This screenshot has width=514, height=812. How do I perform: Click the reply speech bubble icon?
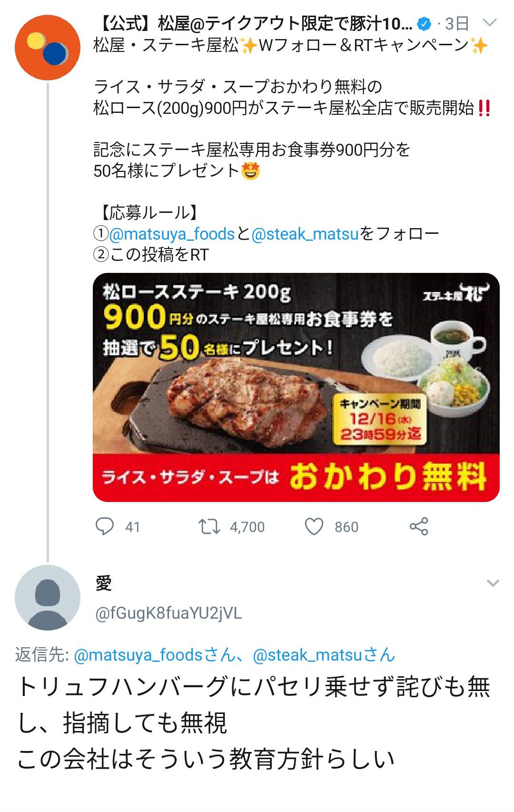coord(105,526)
